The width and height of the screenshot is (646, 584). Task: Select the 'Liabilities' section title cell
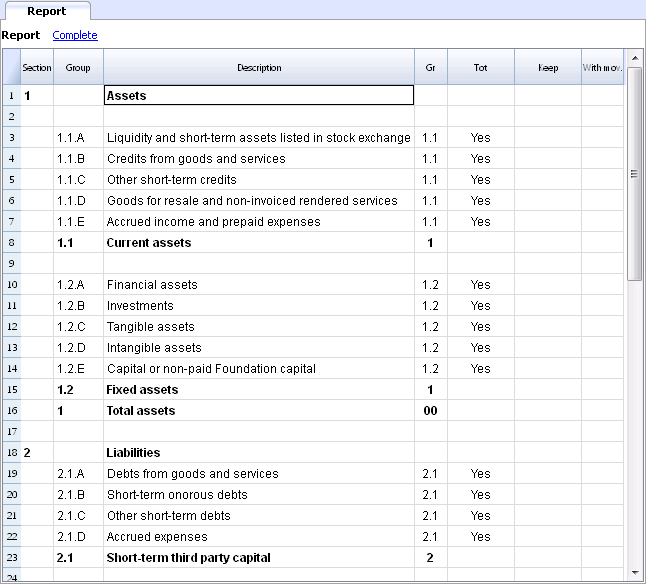tap(259, 453)
